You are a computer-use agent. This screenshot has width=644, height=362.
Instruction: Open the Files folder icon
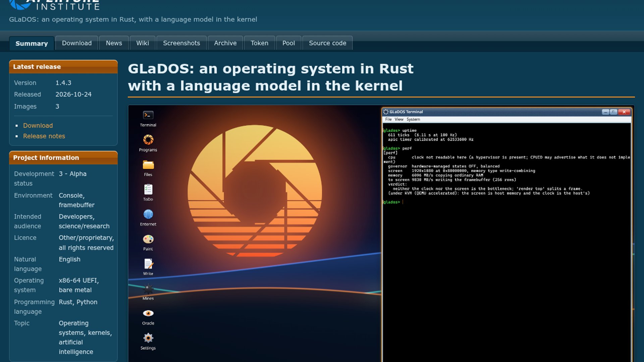[x=148, y=168]
